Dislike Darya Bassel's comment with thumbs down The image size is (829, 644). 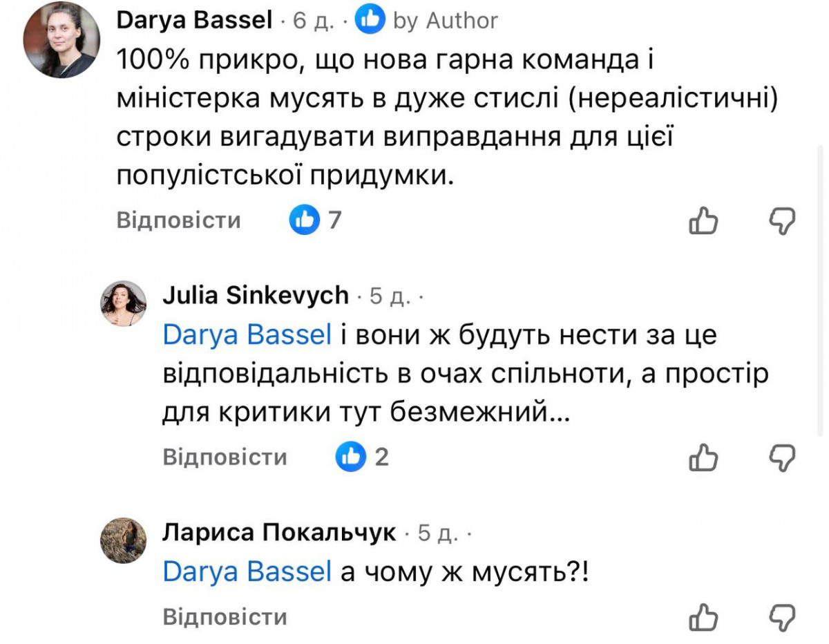[x=783, y=220]
